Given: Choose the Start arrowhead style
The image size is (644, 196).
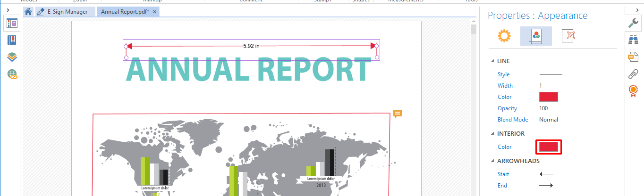Looking at the screenshot, I should (546, 174).
